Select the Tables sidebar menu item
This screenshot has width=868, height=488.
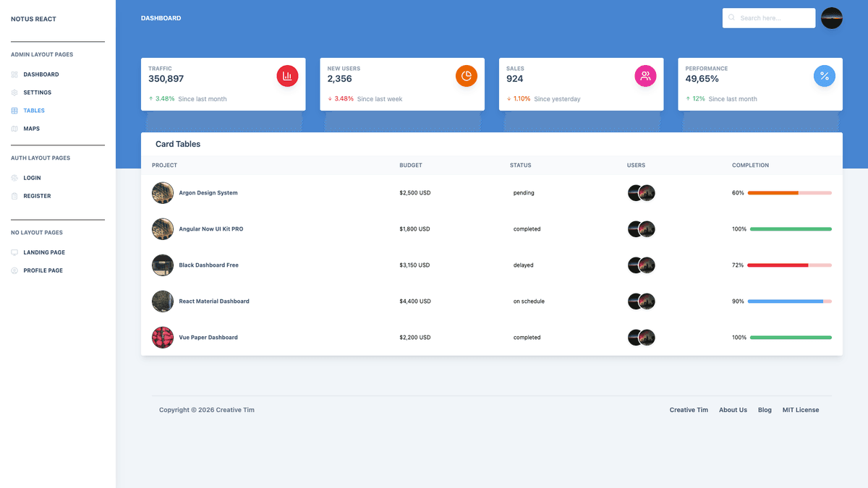pos(33,111)
